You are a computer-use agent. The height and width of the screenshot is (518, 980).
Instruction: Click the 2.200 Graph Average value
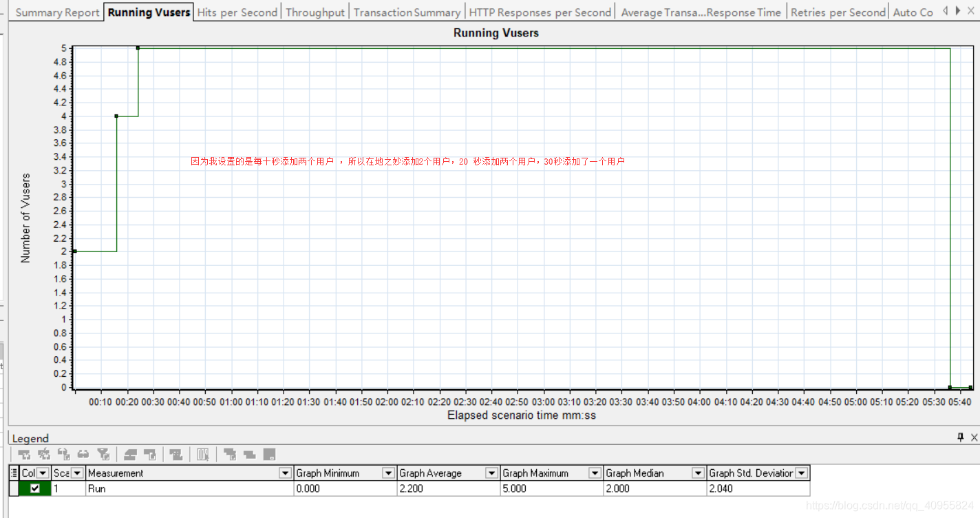[x=411, y=488]
